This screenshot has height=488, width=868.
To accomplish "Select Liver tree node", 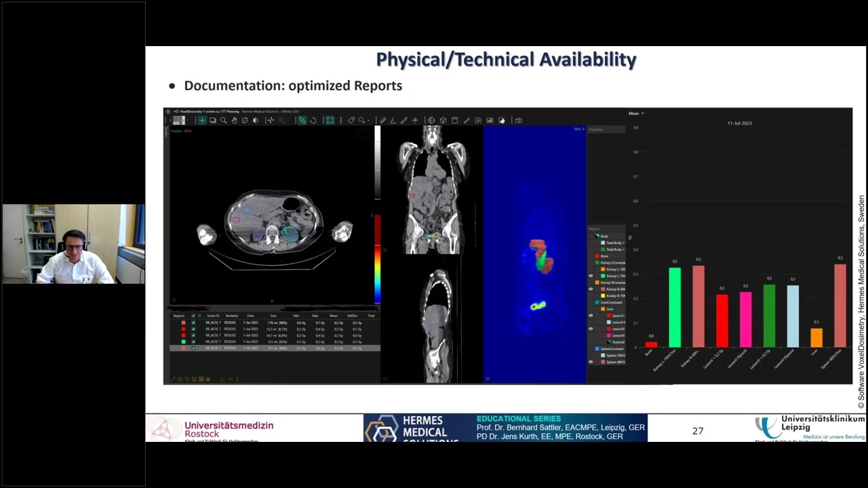I will coord(610,309).
